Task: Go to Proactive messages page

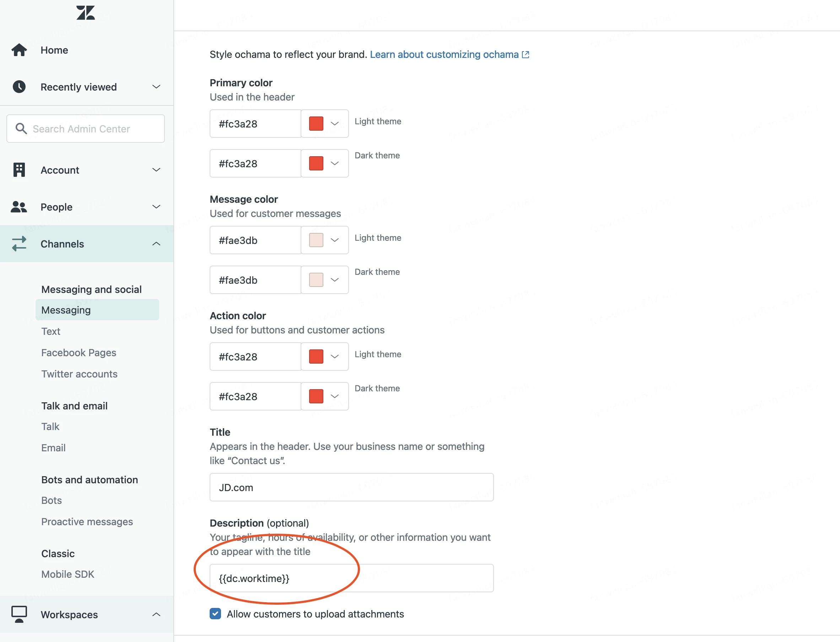Action: coord(87,522)
